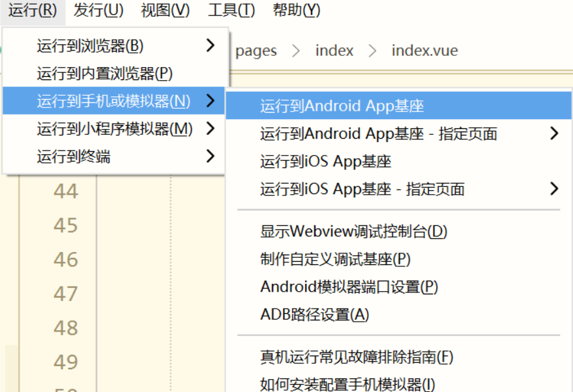
Task: Open ADB路径设置(A)
Action: tap(314, 315)
